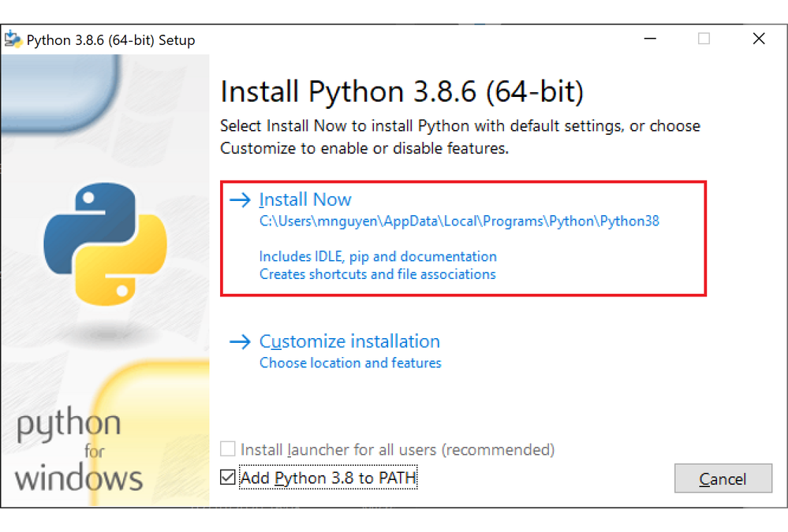Choose the Customize installation option
This screenshot has width=788, height=532.
(349, 342)
